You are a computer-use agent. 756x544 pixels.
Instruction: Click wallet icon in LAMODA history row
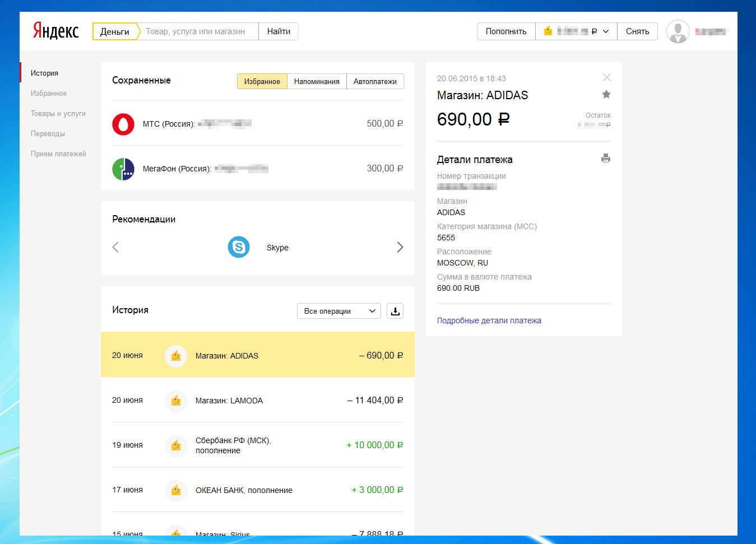coord(176,401)
